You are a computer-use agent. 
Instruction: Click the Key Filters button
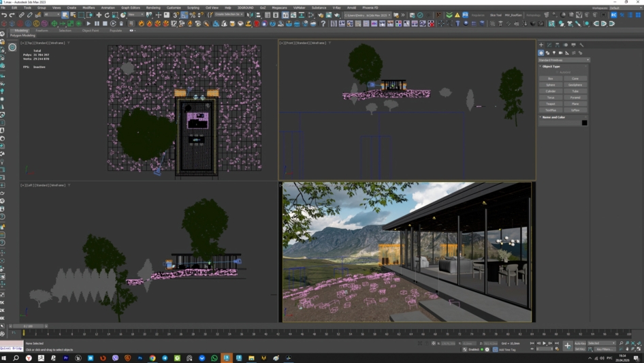click(604, 349)
